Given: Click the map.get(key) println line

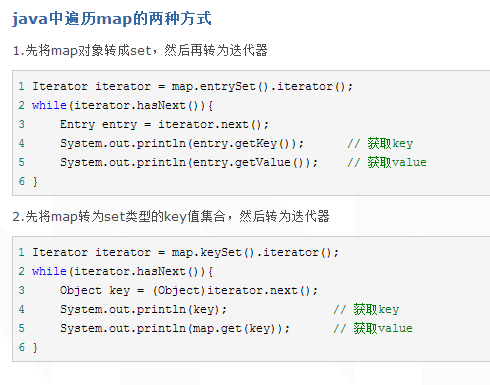Looking at the screenshot, I should tap(175, 329).
